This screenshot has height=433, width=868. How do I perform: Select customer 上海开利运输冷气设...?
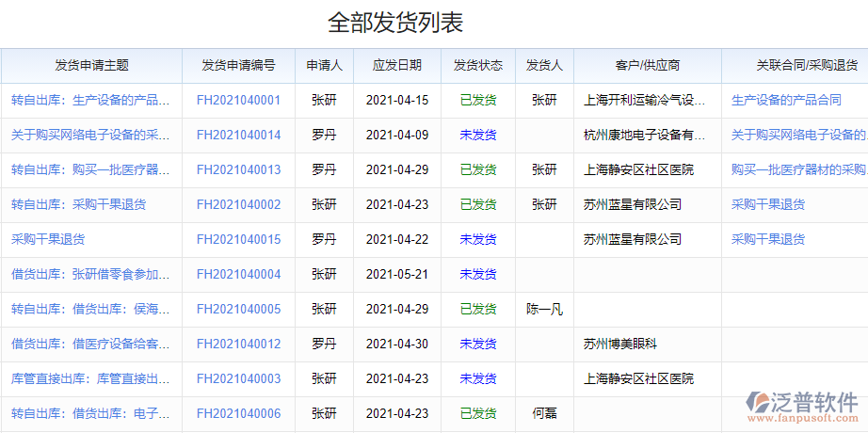tap(645, 100)
